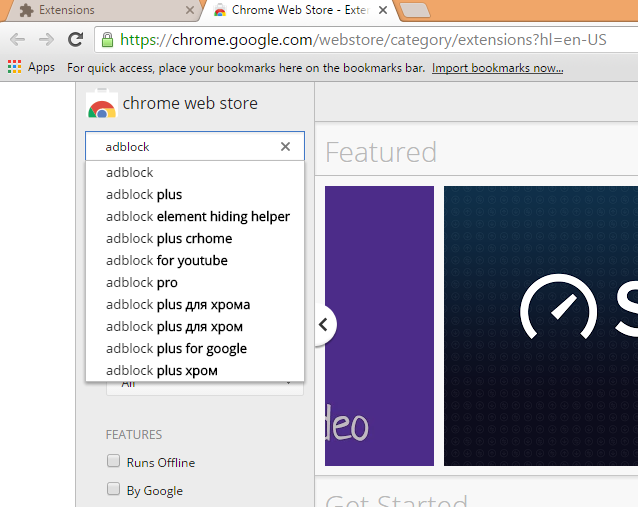Choose "adblock plus crhome" suggestion
This screenshot has height=507, width=638.
point(195,238)
